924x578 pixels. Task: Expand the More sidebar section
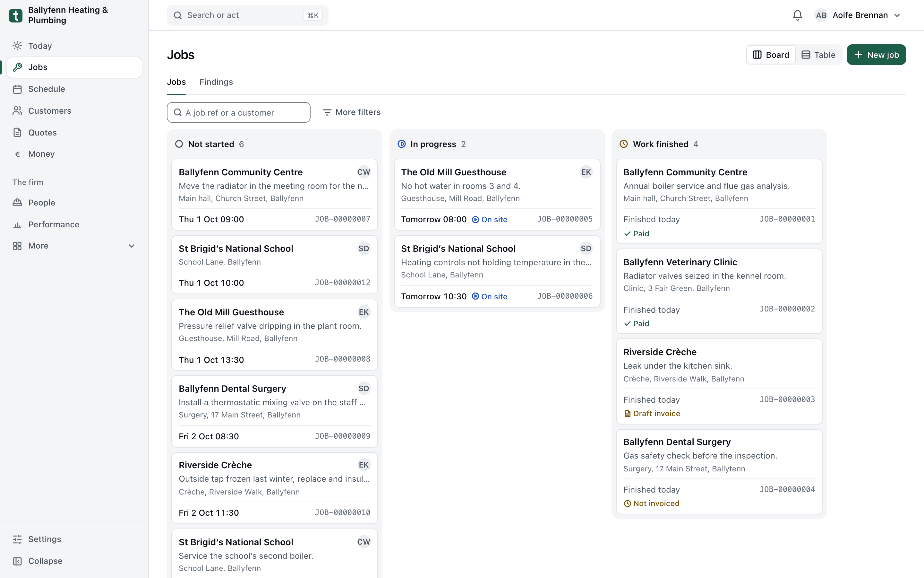pyautogui.click(x=74, y=246)
